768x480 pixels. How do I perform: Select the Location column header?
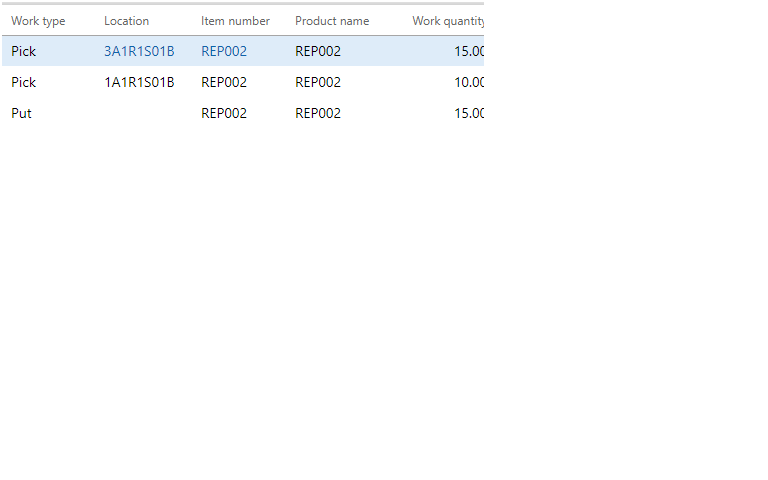126,21
